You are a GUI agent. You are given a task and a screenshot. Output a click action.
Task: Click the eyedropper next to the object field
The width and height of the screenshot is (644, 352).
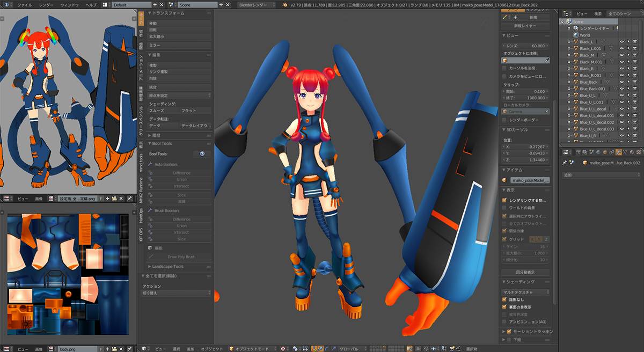tap(547, 61)
